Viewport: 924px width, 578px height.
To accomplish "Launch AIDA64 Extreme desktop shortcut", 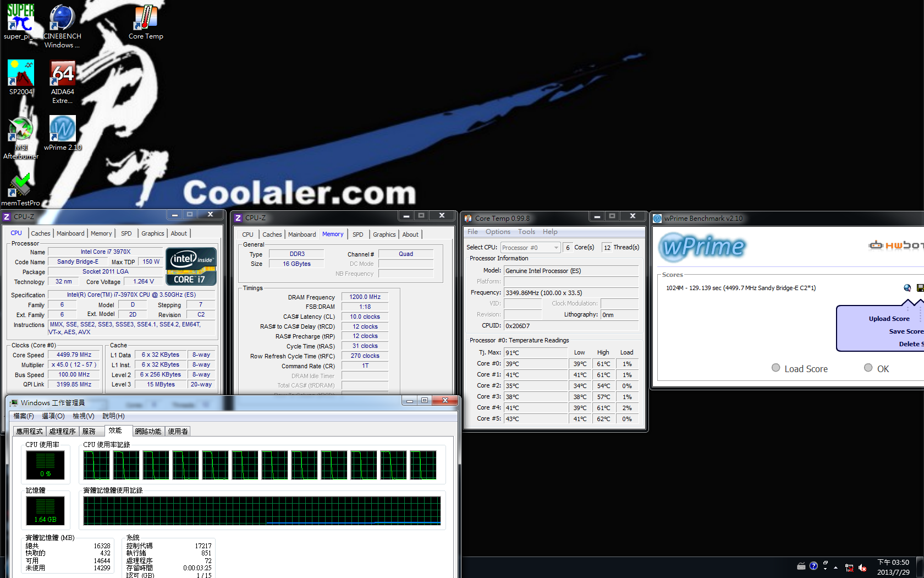I will (62, 81).
